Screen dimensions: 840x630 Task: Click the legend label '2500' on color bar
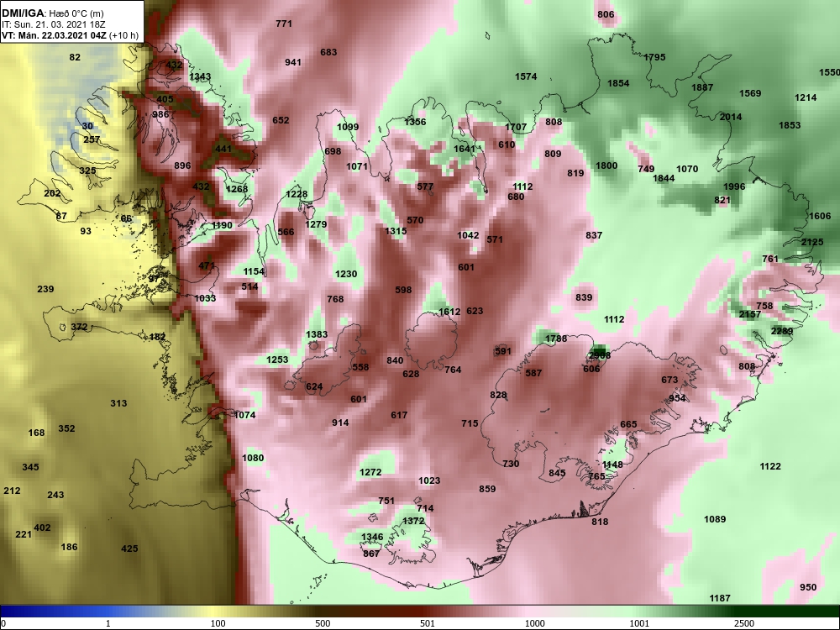tap(744, 623)
